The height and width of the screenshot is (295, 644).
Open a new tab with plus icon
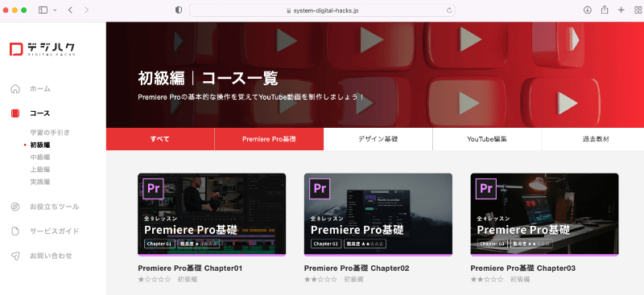[x=621, y=10]
